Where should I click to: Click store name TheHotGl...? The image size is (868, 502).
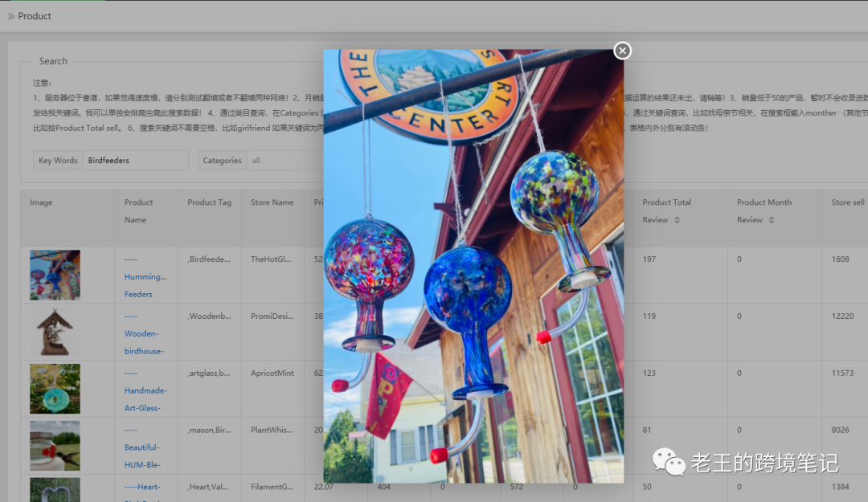(271, 259)
